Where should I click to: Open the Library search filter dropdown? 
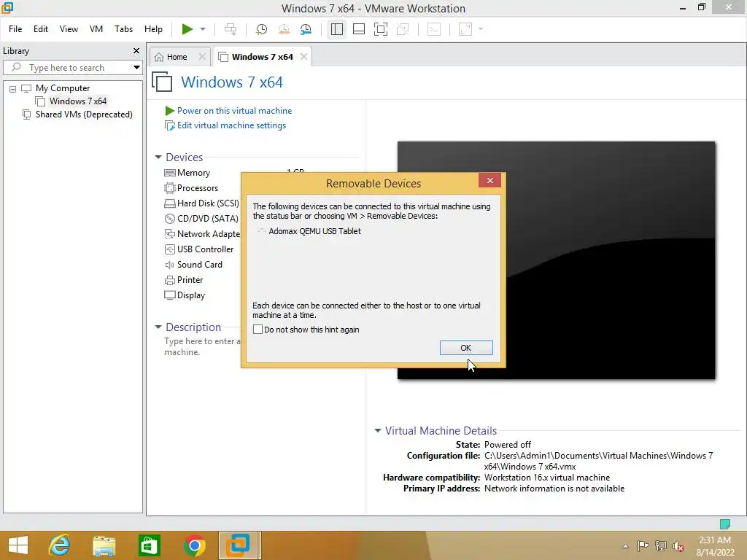136,68
